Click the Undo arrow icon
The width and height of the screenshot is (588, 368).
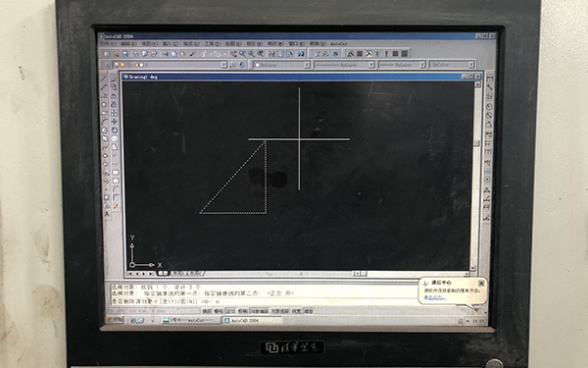point(203,54)
